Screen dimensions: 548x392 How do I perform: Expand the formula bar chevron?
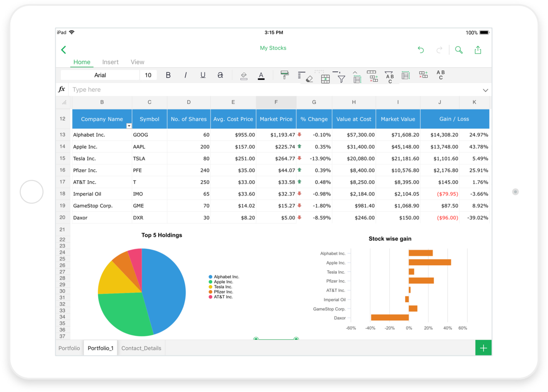[x=485, y=90]
